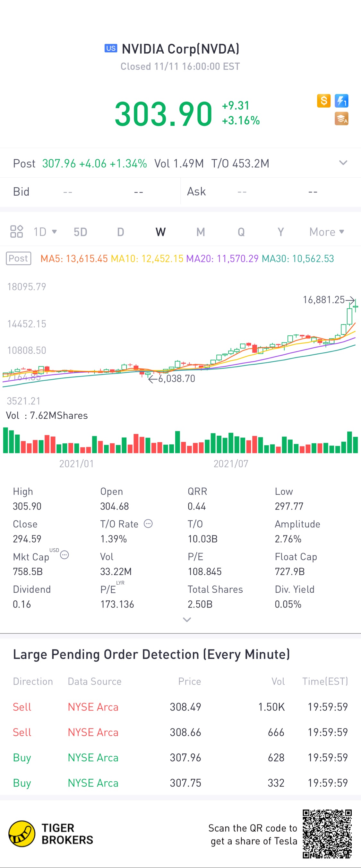Viewport: 361px width, 868px height.
Task: Tap the Time(EST) column header
Action: [x=325, y=681]
